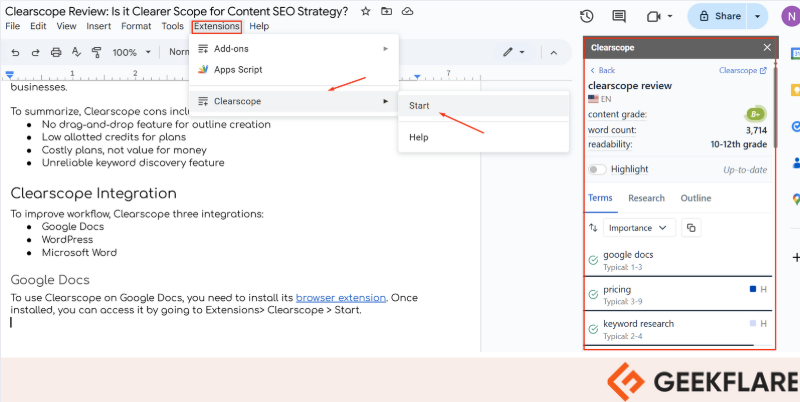Image resolution: width=800 pixels, height=402 pixels.
Task: Open the Share options arrow
Action: 757,16
